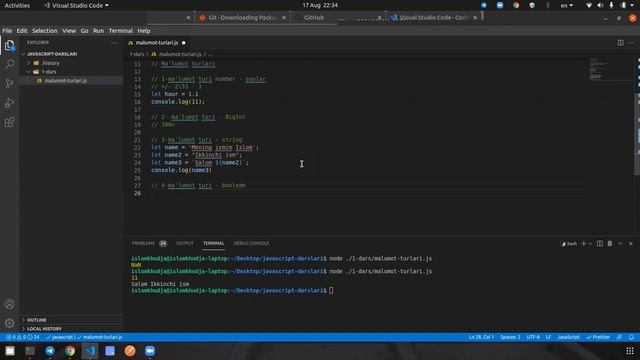The width and height of the screenshot is (640, 360).
Task: Open the Go menu
Action: (x=84, y=31)
